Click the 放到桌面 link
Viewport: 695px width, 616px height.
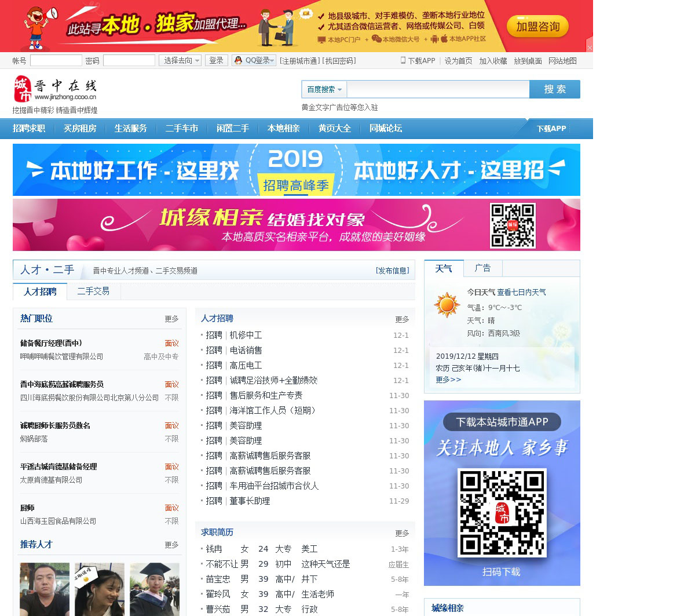point(528,61)
